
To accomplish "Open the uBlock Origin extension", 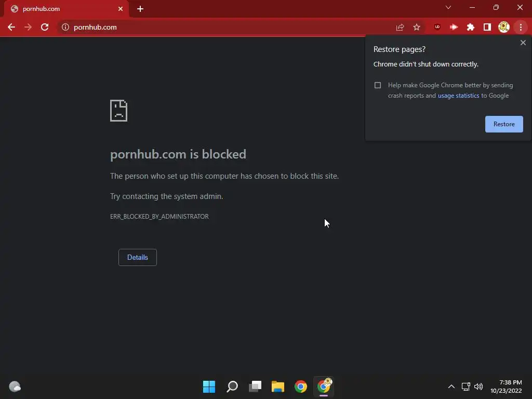I will (437, 27).
